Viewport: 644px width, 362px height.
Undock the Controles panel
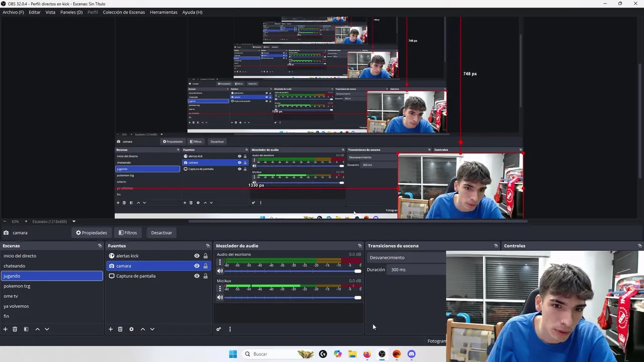click(640, 246)
